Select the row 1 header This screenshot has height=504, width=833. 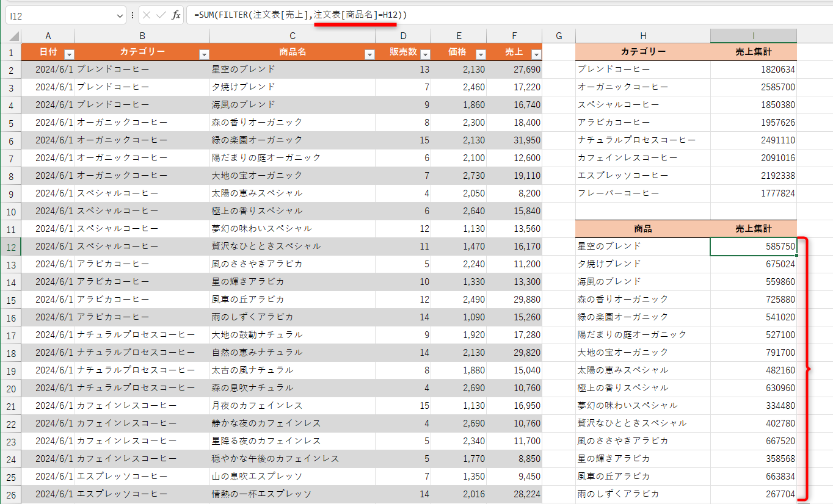click(9, 52)
